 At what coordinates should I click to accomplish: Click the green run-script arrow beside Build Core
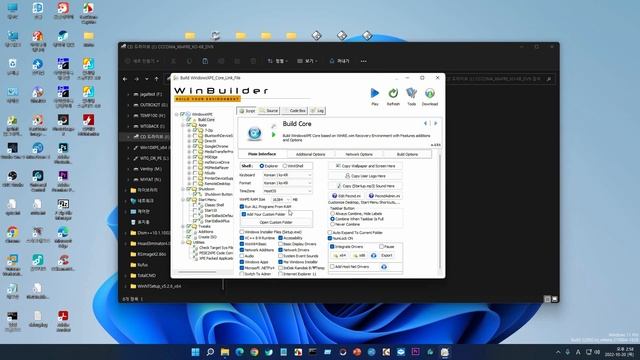pos(273,134)
